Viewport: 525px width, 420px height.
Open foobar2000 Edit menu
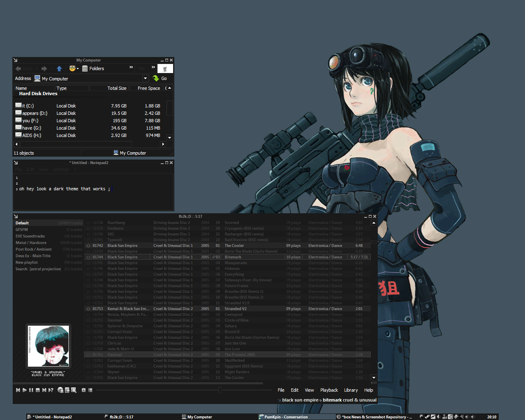(x=294, y=390)
